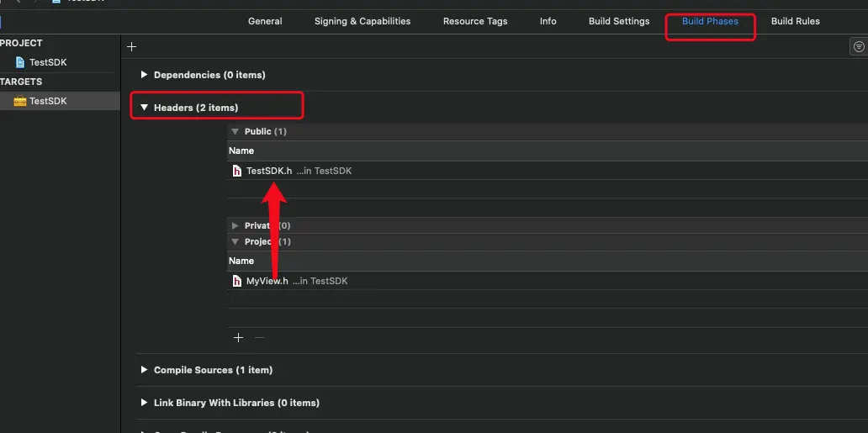Select the Info tab
Screen dimensions: 868x433
tap(548, 21)
